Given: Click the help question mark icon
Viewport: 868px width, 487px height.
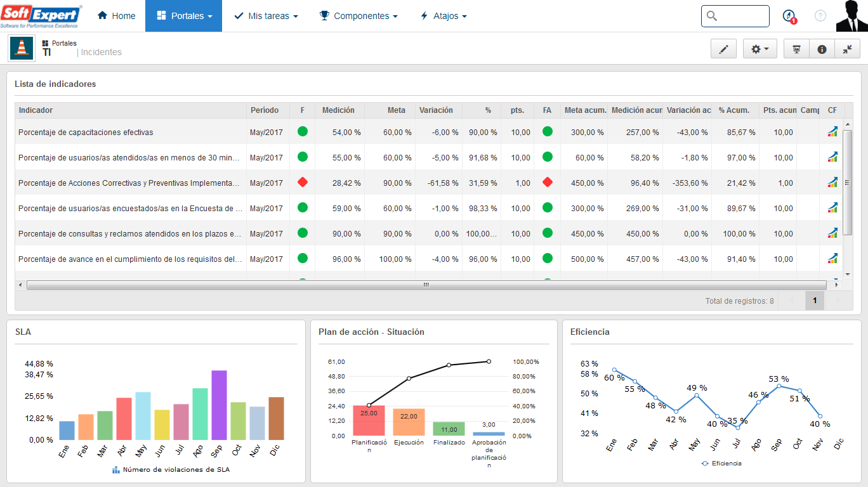Looking at the screenshot, I should point(820,16).
